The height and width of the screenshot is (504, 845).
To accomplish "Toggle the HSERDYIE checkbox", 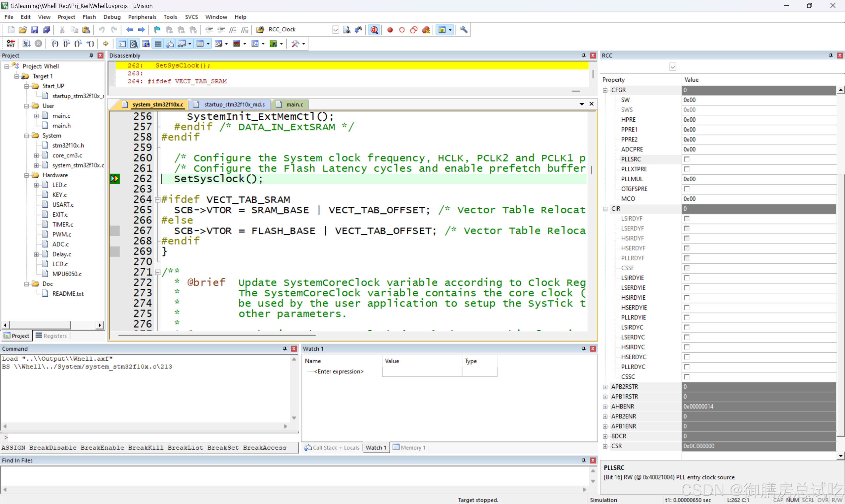I will click(x=687, y=307).
